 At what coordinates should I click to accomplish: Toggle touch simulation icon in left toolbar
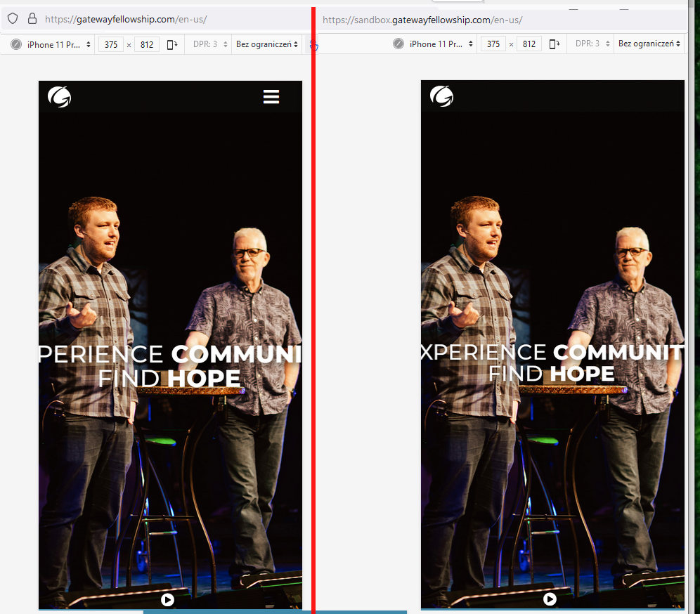[x=314, y=46]
